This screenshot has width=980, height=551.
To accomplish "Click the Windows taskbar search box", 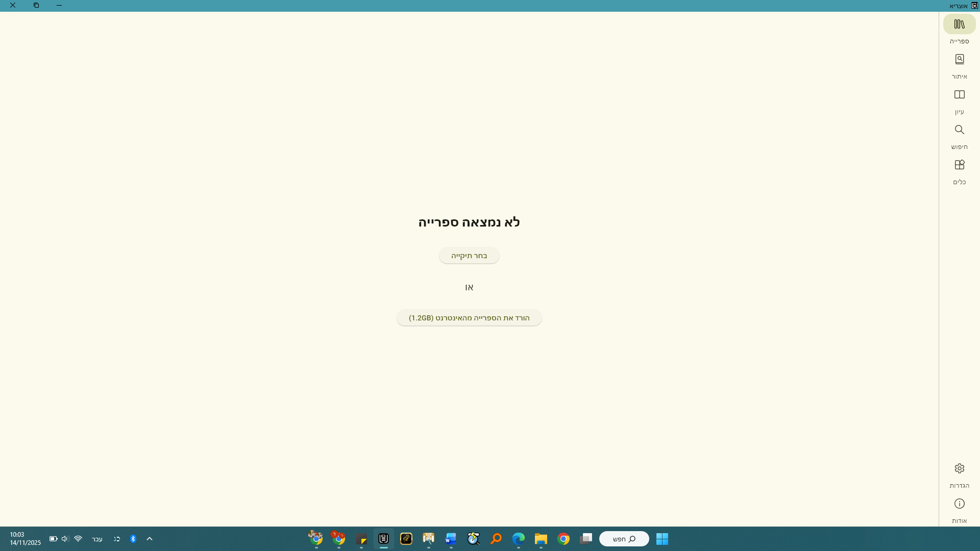I will point(624,539).
